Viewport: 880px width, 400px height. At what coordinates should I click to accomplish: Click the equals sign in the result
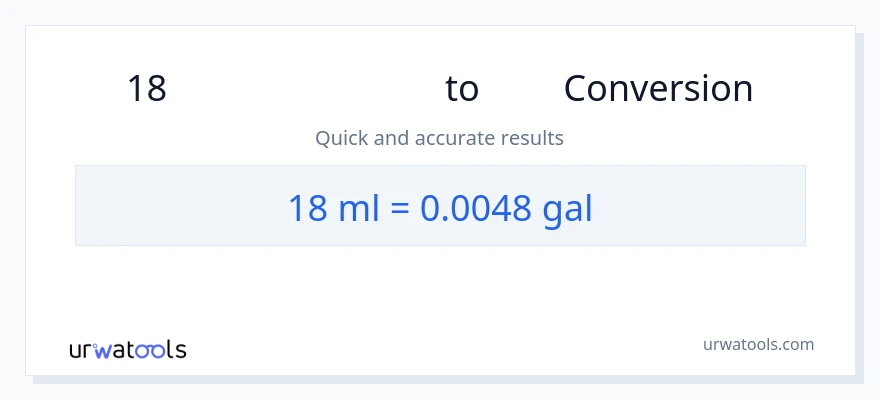400,208
